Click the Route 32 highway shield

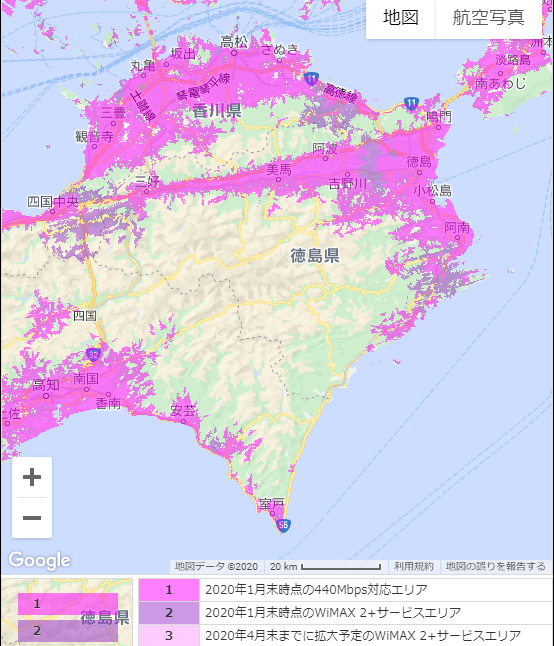point(94,354)
